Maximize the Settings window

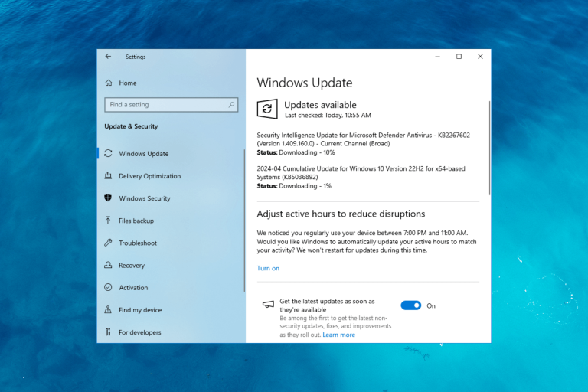tap(459, 56)
